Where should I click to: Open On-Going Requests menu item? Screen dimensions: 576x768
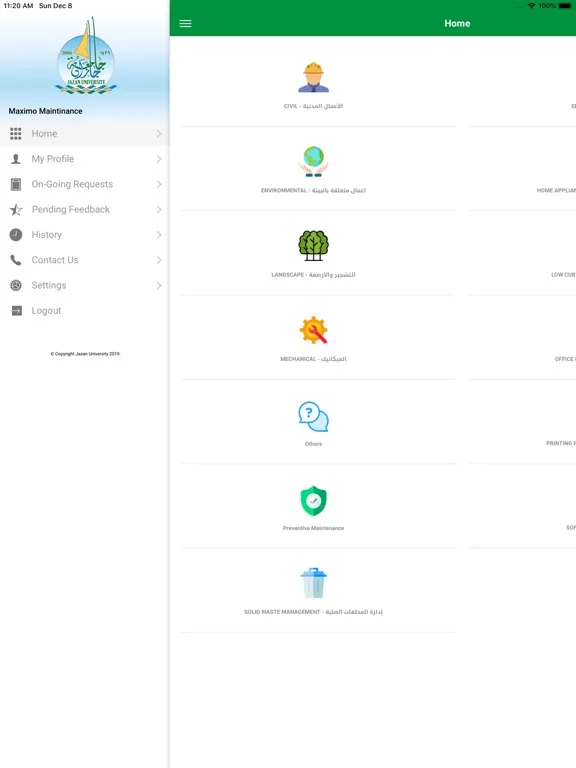coord(85,184)
